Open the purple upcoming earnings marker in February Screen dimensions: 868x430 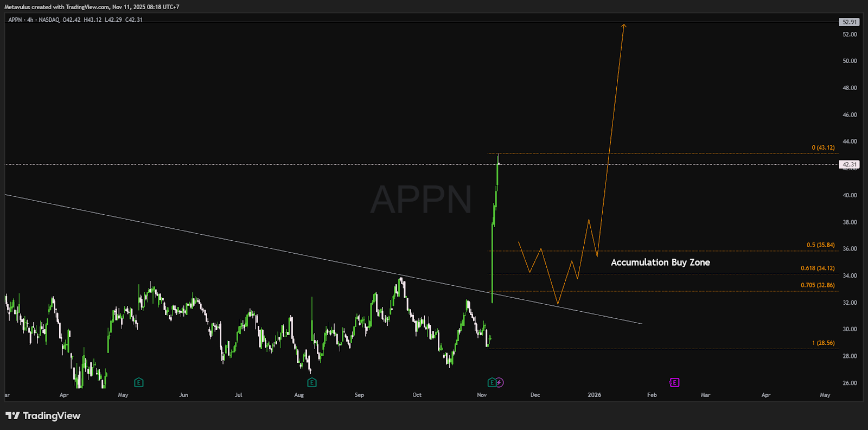point(674,382)
